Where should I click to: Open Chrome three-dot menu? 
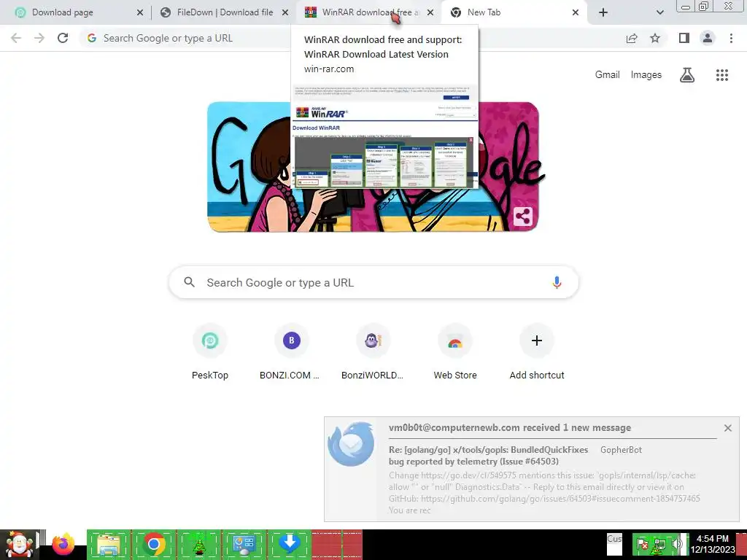731,38
